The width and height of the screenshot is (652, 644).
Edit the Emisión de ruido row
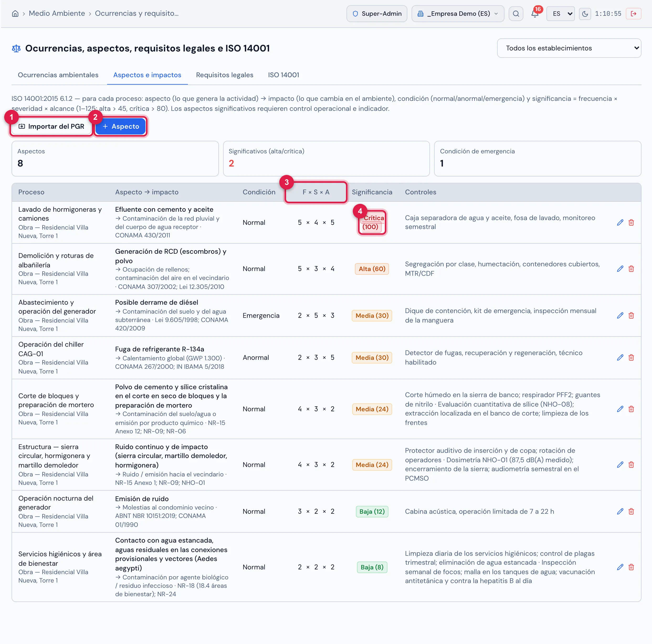pyautogui.click(x=620, y=511)
